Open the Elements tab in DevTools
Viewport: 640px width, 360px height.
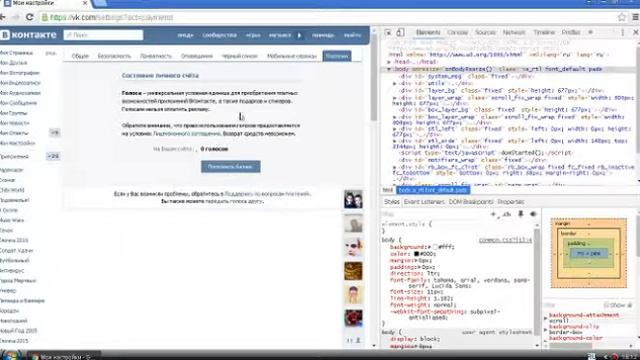(428, 32)
